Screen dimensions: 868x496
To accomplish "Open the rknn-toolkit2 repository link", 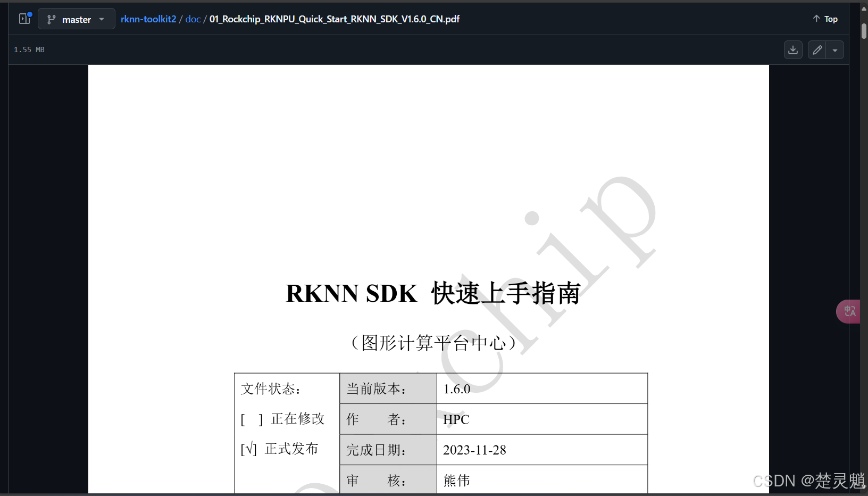I will [x=148, y=19].
